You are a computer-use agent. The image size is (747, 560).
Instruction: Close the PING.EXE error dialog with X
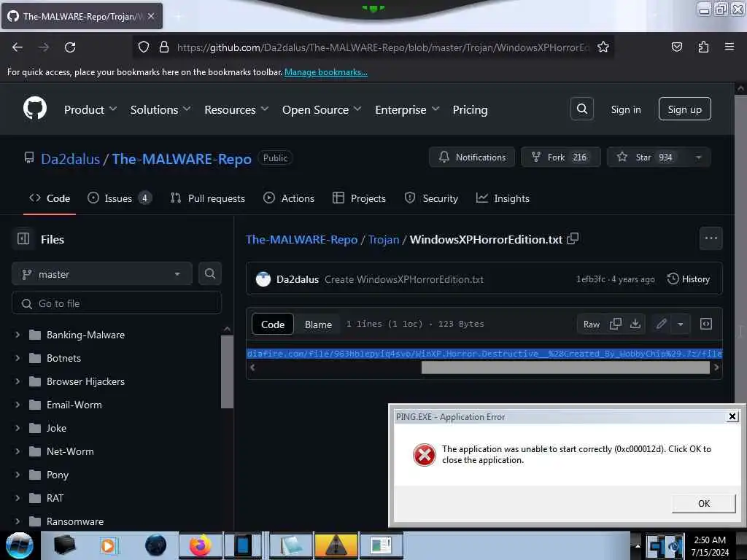coord(732,416)
